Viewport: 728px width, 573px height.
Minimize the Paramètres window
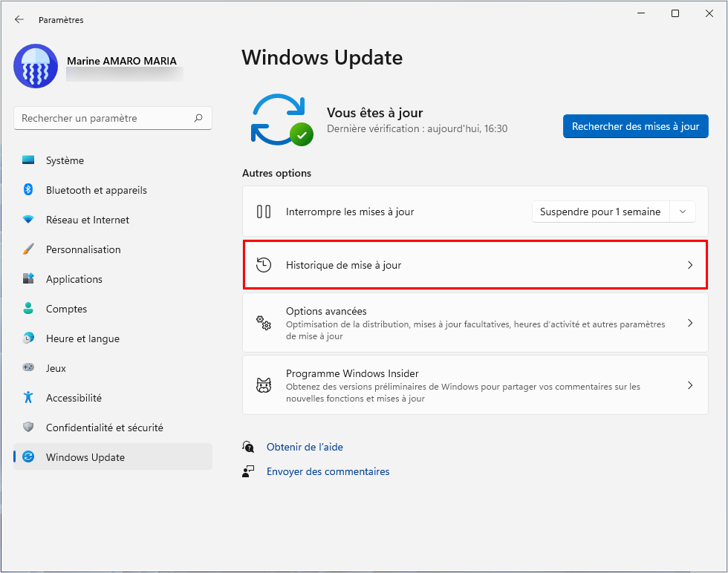[641, 13]
